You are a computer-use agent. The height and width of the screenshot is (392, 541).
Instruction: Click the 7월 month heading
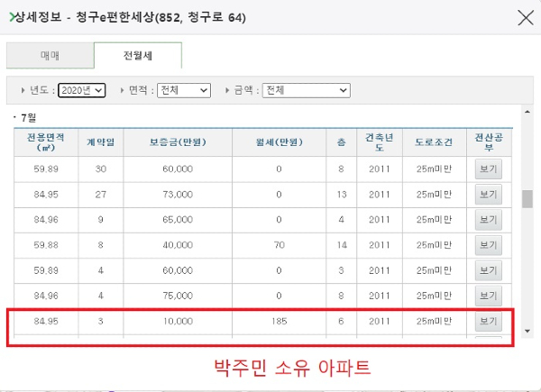[29, 117]
